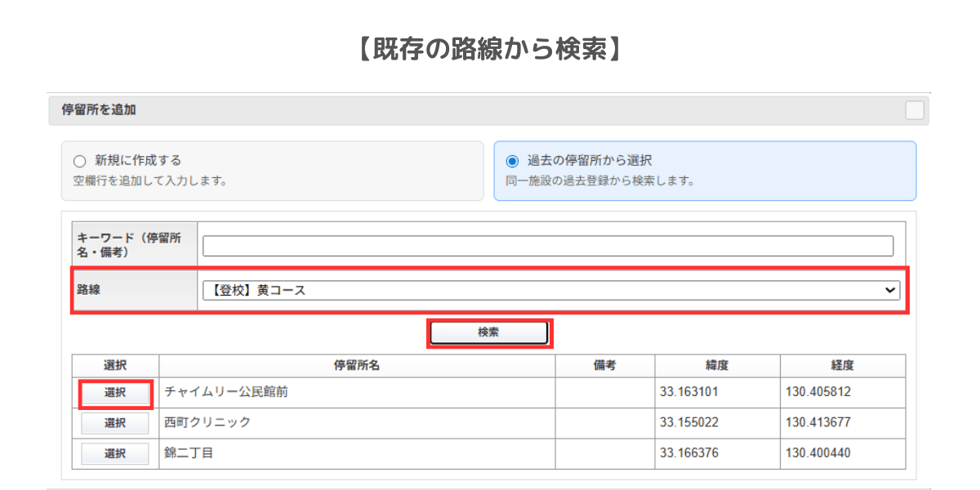Click the 経度 column header

(x=842, y=366)
